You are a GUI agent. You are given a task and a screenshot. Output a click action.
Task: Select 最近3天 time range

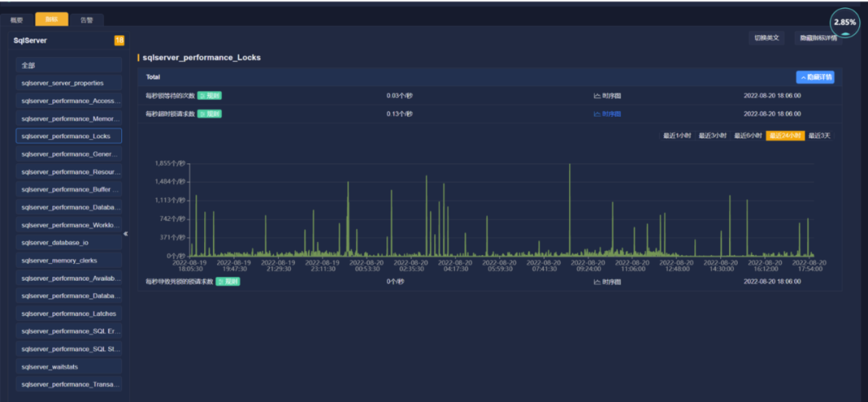pos(819,136)
